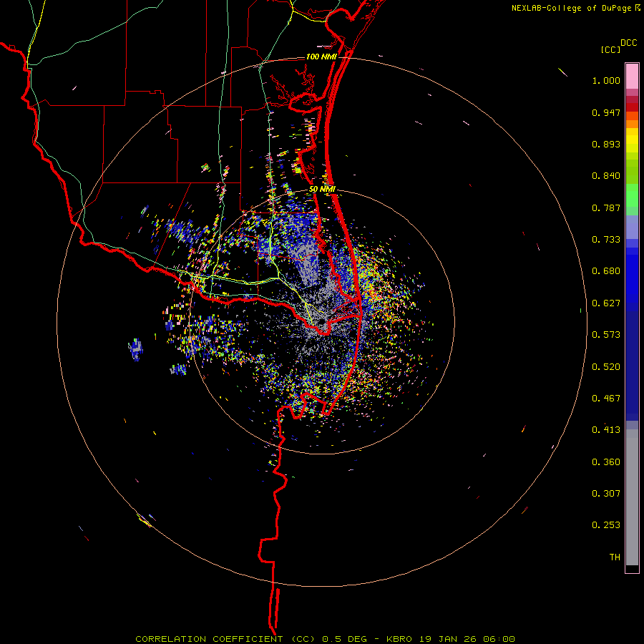Click the NEXLAB-College of DuPage label
The height and width of the screenshot is (644, 644).
tap(576, 8)
